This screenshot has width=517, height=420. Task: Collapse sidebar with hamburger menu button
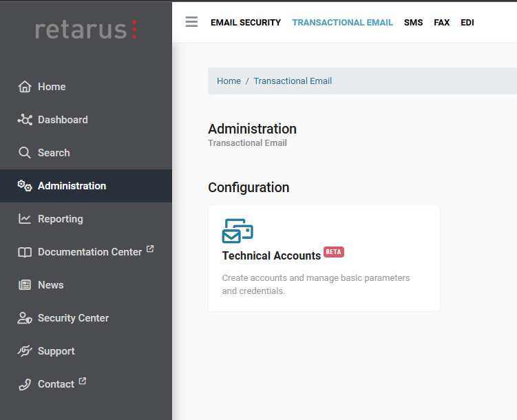point(191,22)
